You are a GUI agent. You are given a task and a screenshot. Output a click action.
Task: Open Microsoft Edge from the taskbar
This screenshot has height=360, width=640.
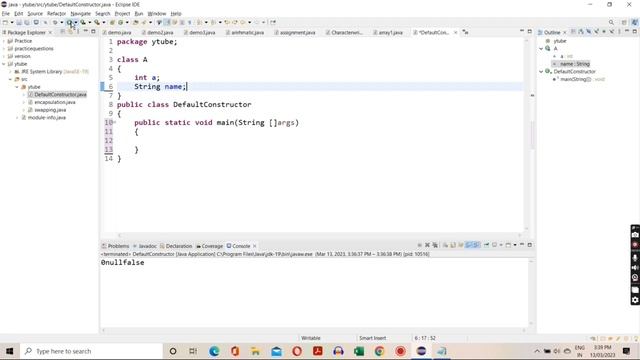click(214, 351)
